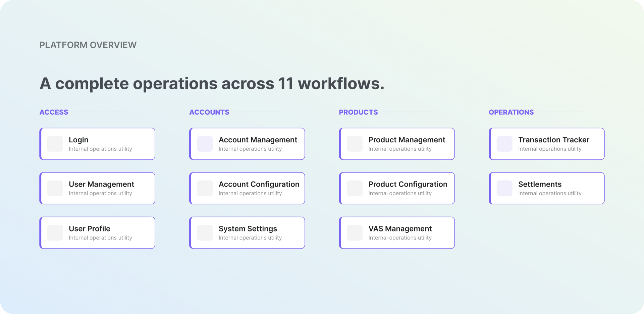Click the Product Management icon tile

pos(355,144)
